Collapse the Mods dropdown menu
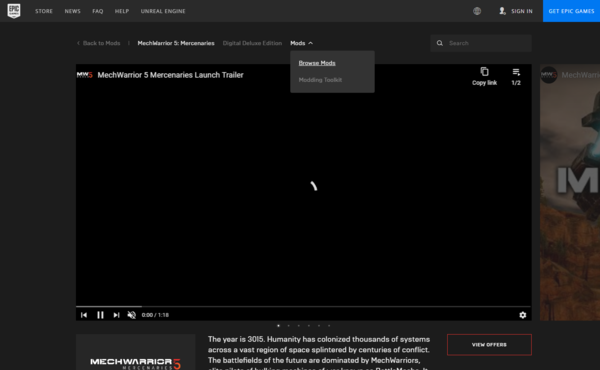The height and width of the screenshot is (370, 600). [302, 43]
